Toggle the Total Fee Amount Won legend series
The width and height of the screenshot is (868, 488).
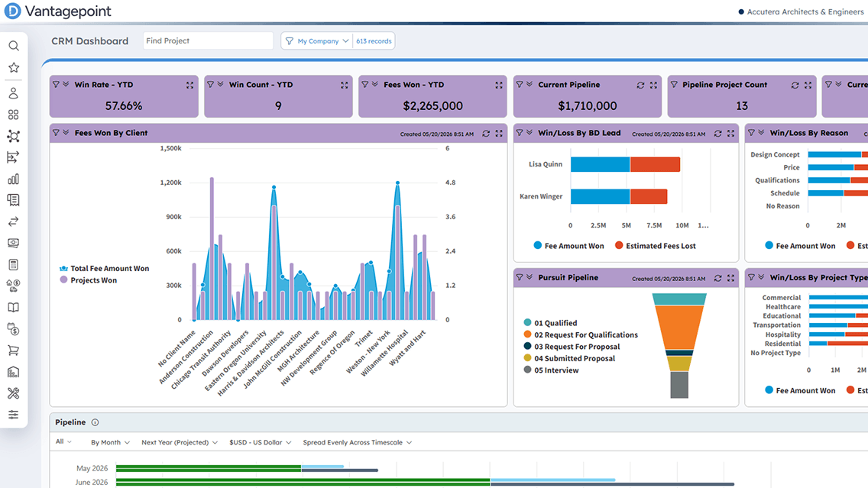pos(105,268)
